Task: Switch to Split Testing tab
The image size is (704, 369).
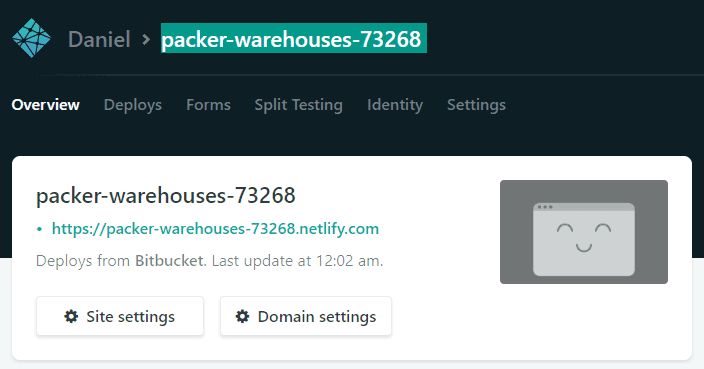Action: [299, 105]
